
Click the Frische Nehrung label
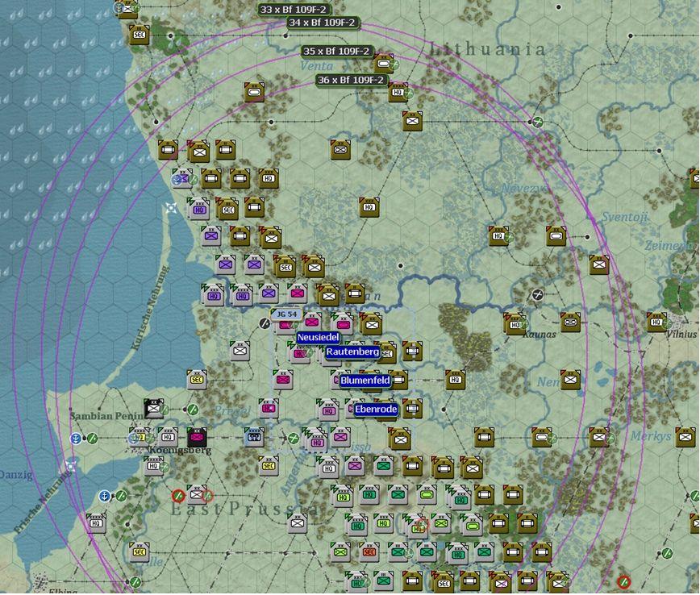(x=43, y=503)
